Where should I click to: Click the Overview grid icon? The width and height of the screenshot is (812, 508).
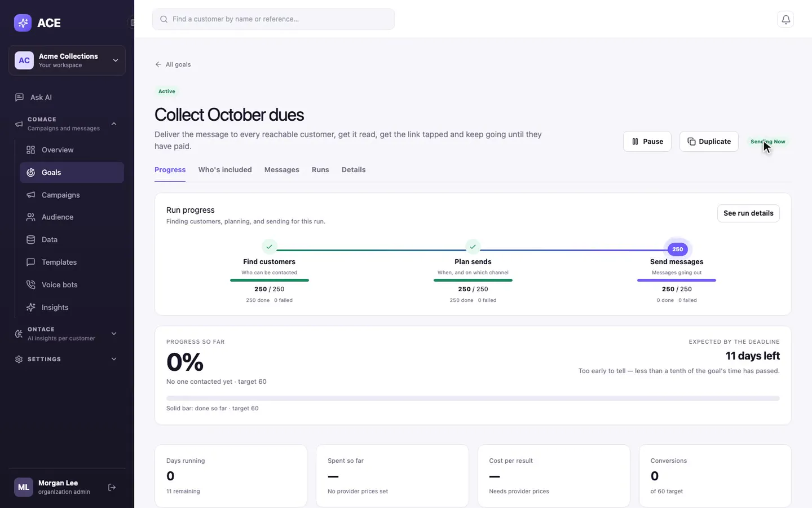(30, 150)
